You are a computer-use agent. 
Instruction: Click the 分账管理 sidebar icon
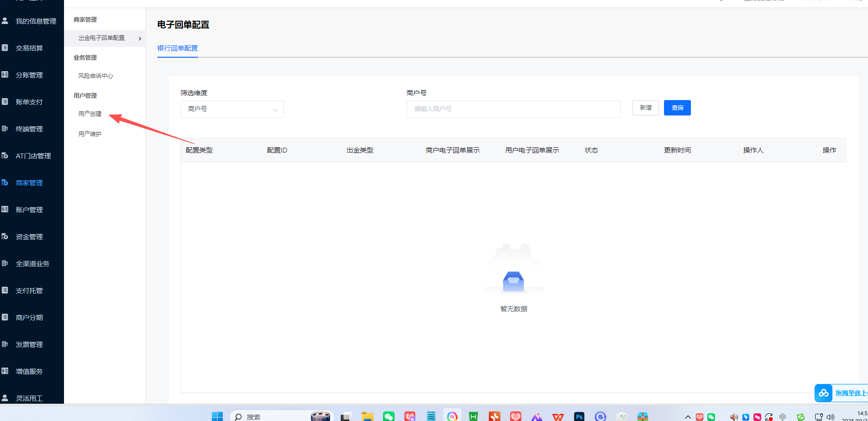(x=5, y=75)
